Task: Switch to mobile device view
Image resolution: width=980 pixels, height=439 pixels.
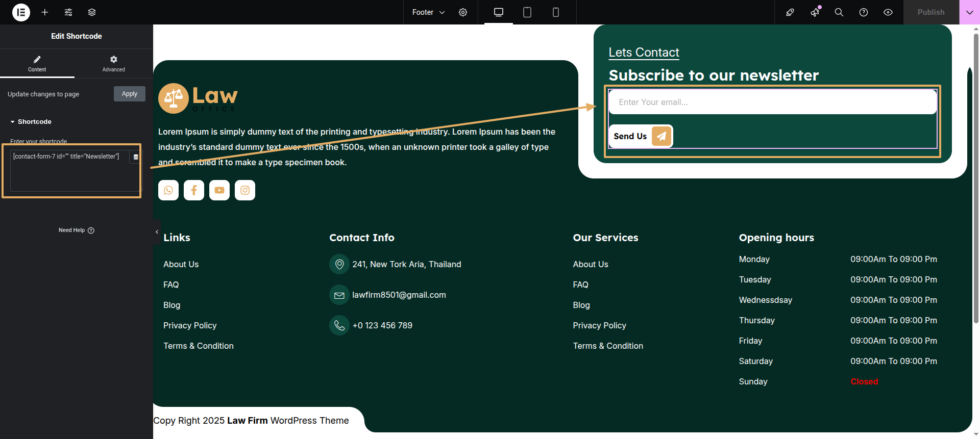Action: pos(556,12)
